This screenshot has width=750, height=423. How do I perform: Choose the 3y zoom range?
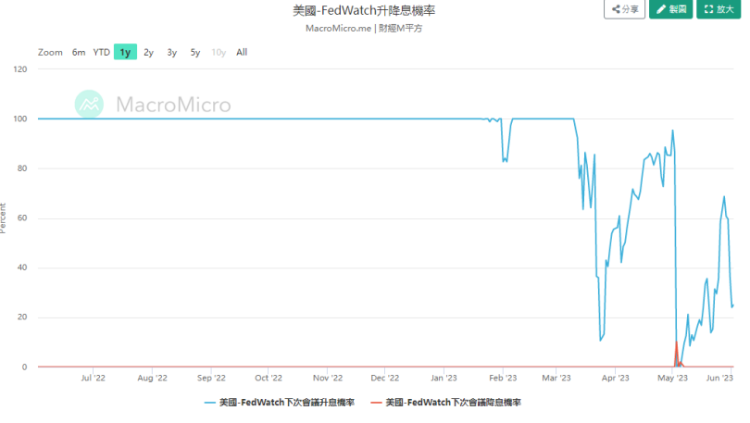pyautogui.click(x=172, y=52)
